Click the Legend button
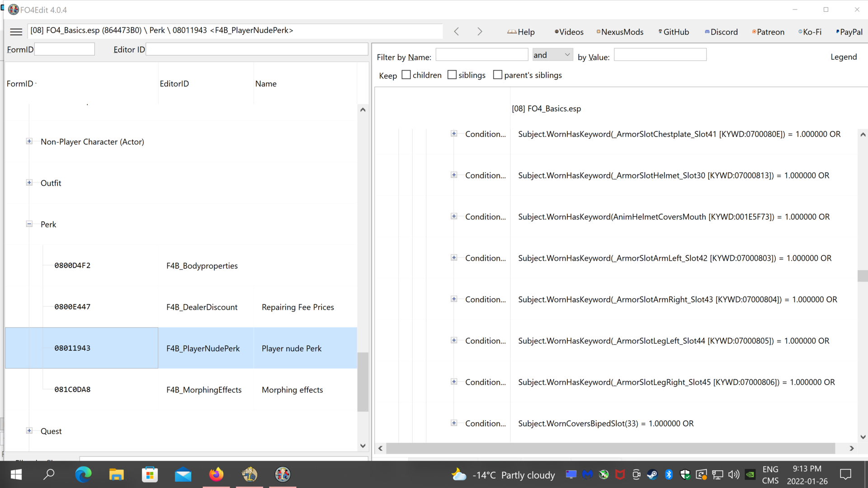 pyautogui.click(x=844, y=57)
